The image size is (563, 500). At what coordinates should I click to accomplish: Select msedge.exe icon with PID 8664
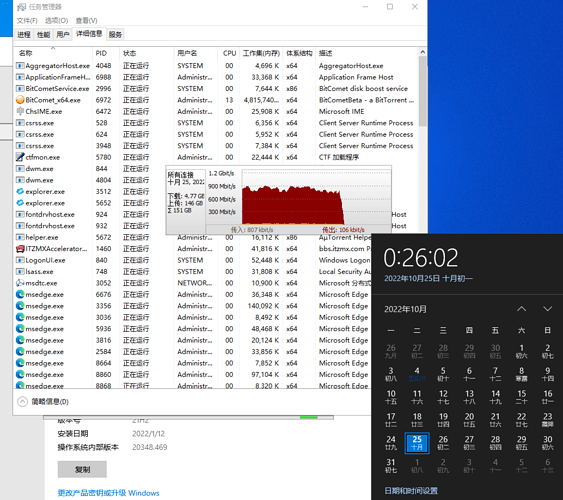[20, 363]
